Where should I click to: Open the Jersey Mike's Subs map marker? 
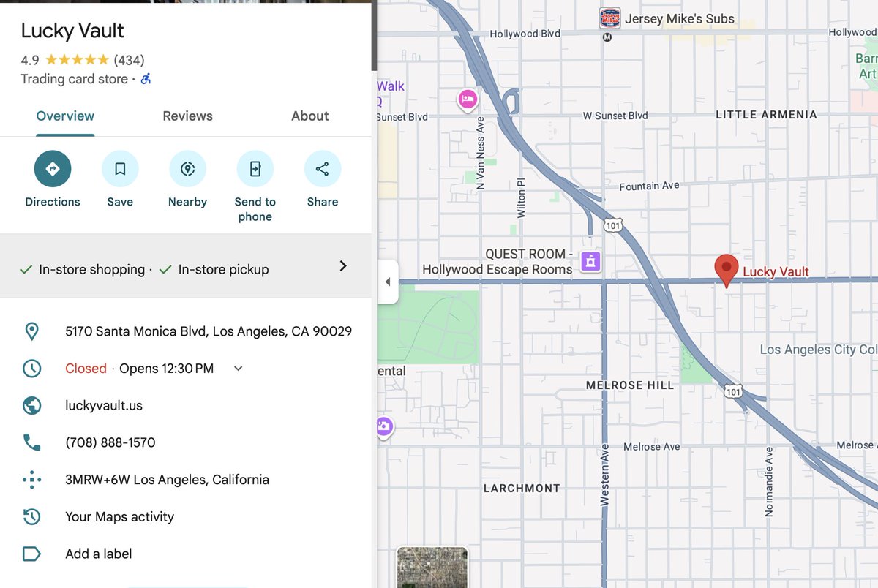(609, 18)
